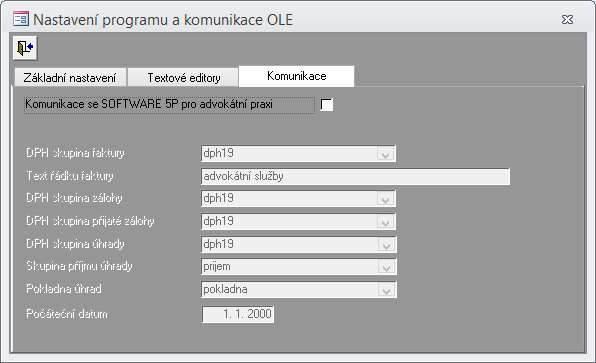The width and height of the screenshot is (596, 363).
Task: Open the Textové editory tab
Action: tap(184, 78)
